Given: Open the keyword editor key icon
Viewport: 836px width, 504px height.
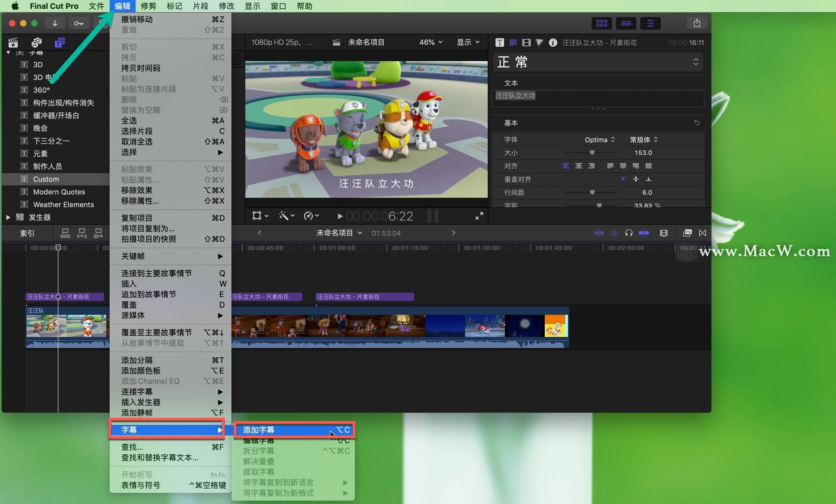Looking at the screenshot, I should coord(79,23).
